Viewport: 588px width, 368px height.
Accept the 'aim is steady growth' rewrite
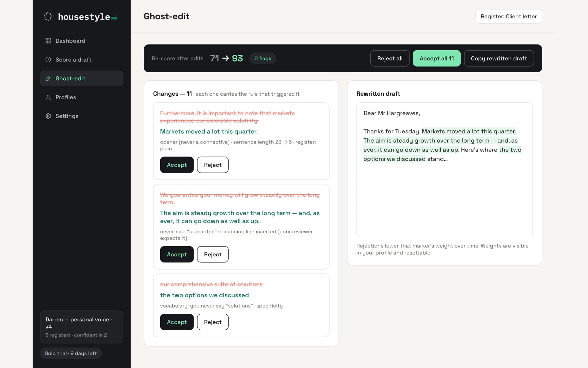[177, 254]
